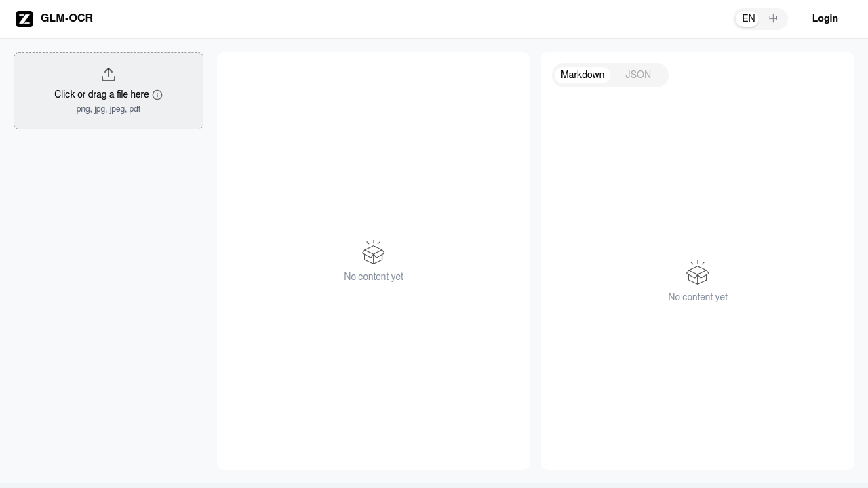
Task: Switch language to Chinese
Action: [773, 18]
